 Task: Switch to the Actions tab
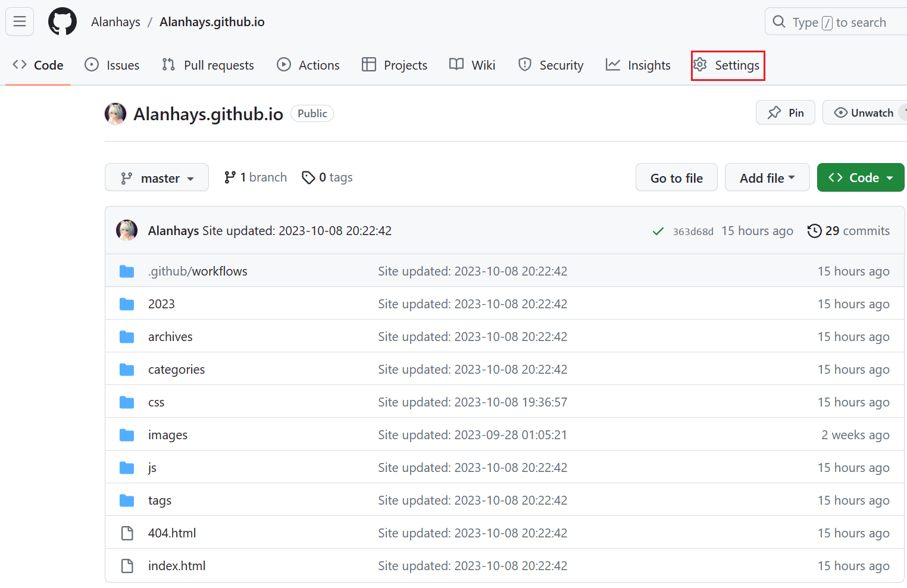point(308,65)
